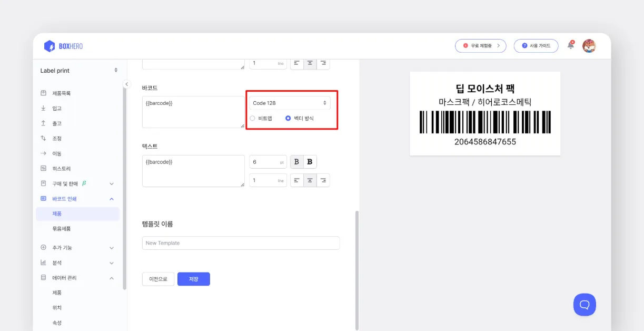Click the notification bell icon
Viewport: 644px width, 331px height.
point(570,46)
